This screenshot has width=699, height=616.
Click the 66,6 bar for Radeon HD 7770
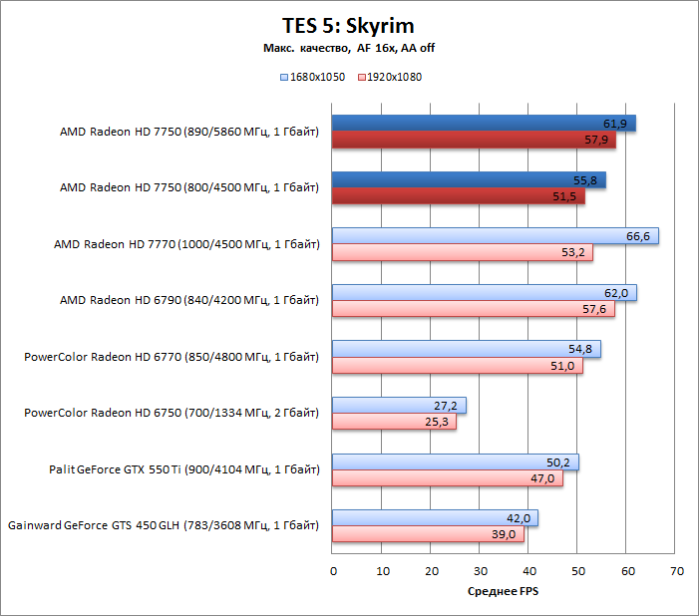point(495,236)
